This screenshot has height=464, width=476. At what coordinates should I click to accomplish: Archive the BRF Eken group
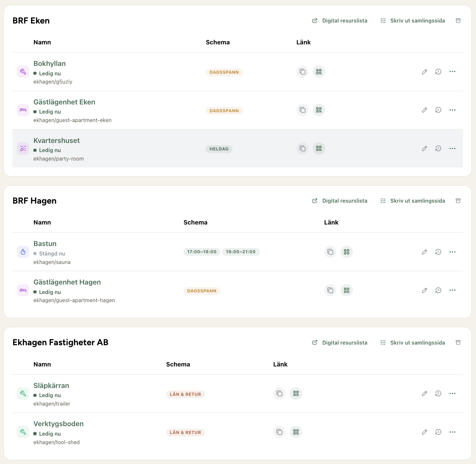[458, 21]
